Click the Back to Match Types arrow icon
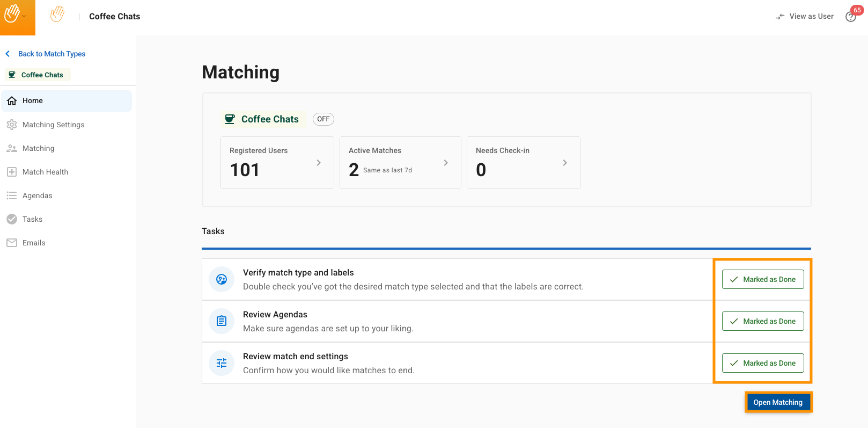This screenshot has height=428, width=868. pyautogui.click(x=8, y=54)
